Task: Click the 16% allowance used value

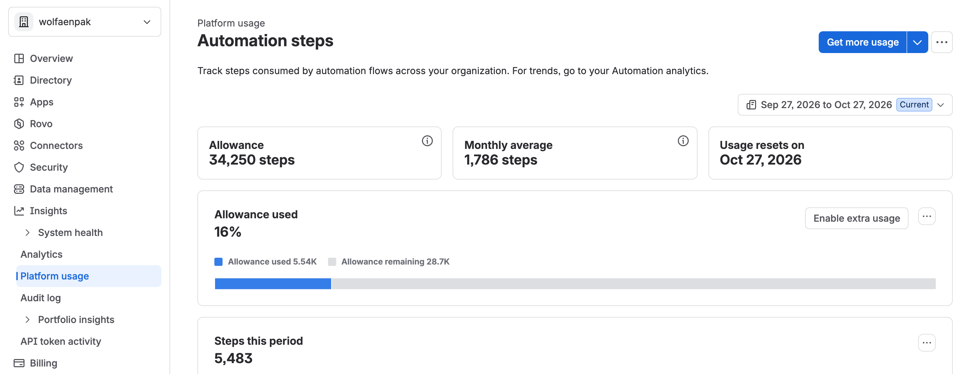Action: pyautogui.click(x=228, y=232)
